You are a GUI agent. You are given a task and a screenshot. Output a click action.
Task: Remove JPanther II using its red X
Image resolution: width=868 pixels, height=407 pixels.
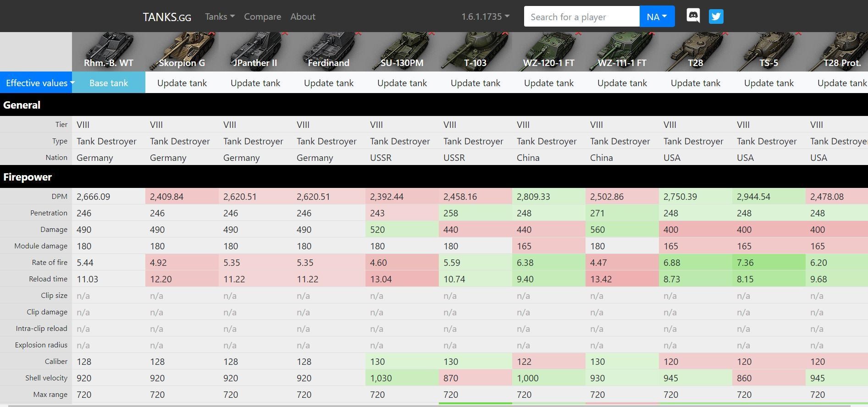[285, 34]
